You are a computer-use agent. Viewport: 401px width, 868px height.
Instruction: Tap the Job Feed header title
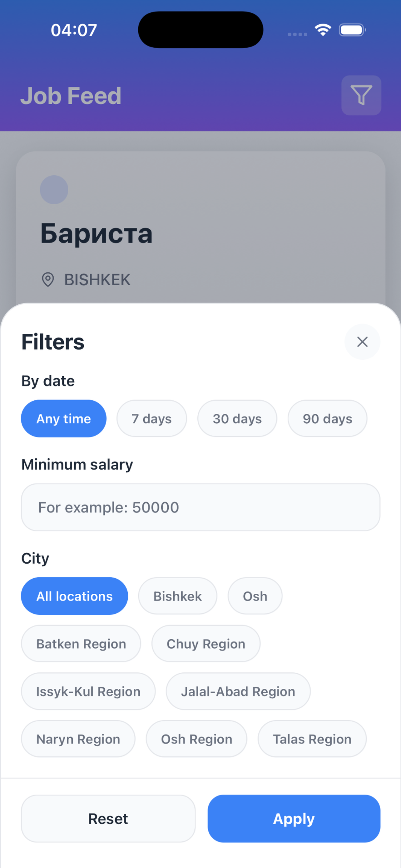click(71, 96)
